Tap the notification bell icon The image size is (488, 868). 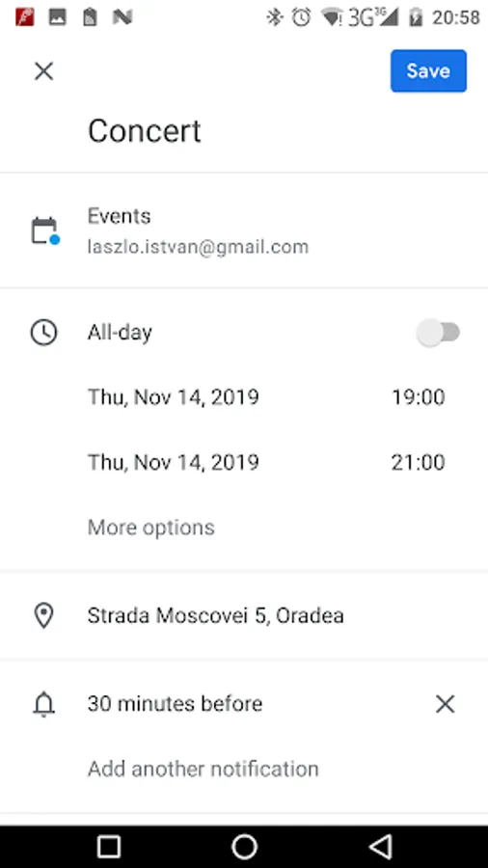[x=43, y=704]
